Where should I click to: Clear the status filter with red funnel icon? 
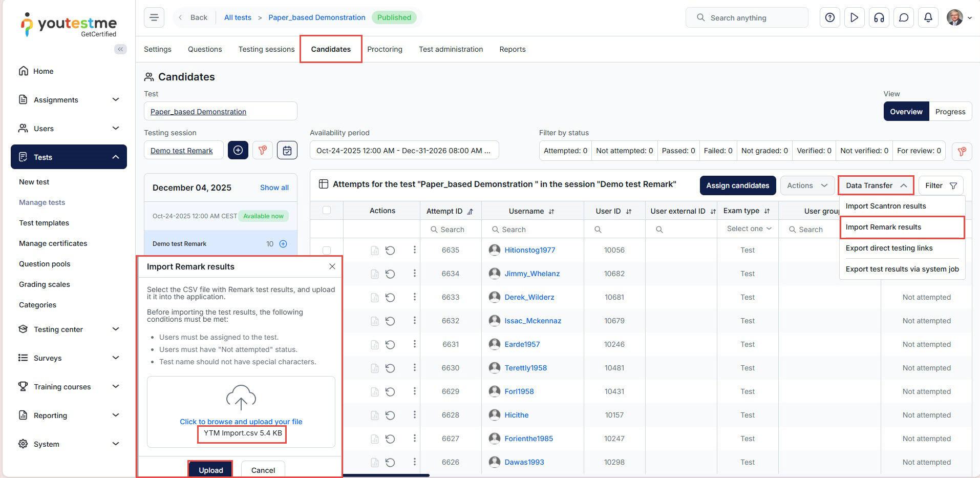[962, 151]
